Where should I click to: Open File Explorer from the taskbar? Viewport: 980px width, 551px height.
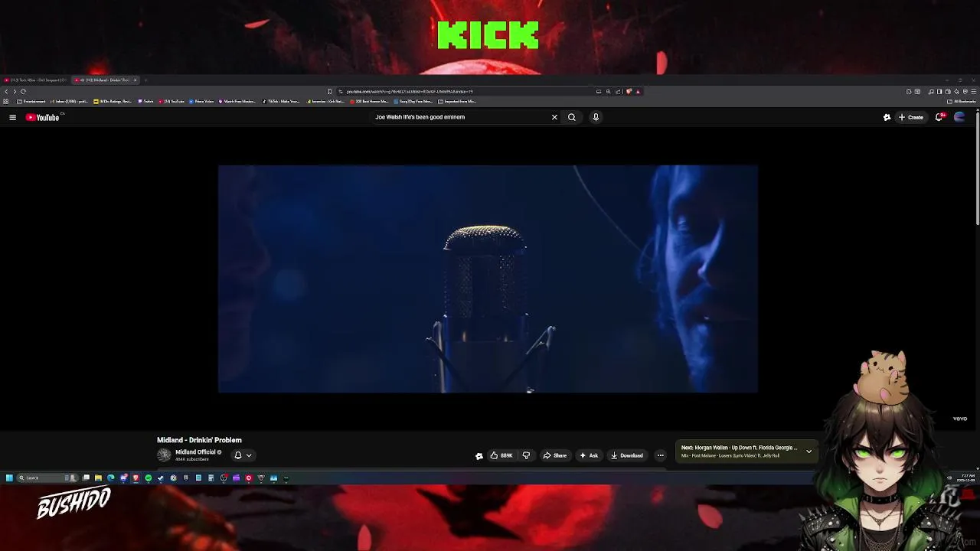tap(98, 478)
